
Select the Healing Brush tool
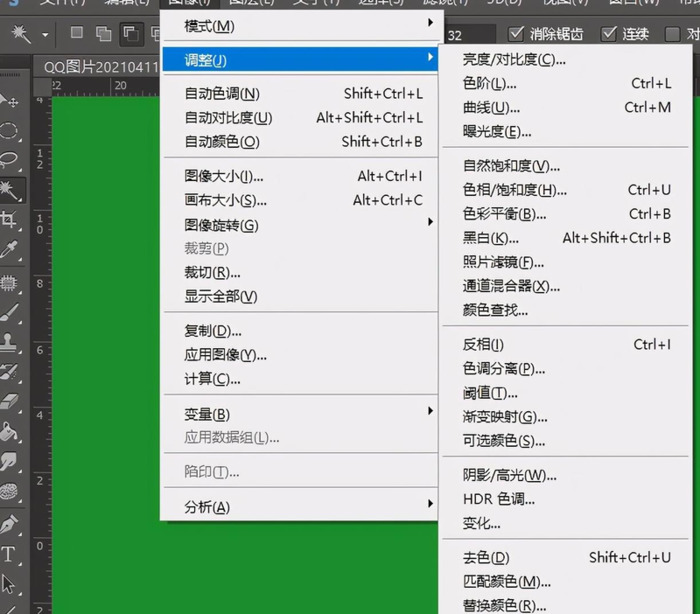(x=9, y=283)
